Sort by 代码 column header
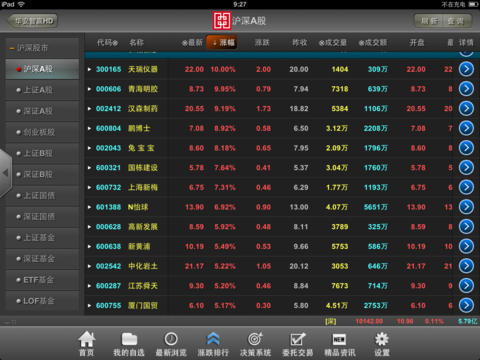The width and height of the screenshot is (480, 360). [x=107, y=43]
